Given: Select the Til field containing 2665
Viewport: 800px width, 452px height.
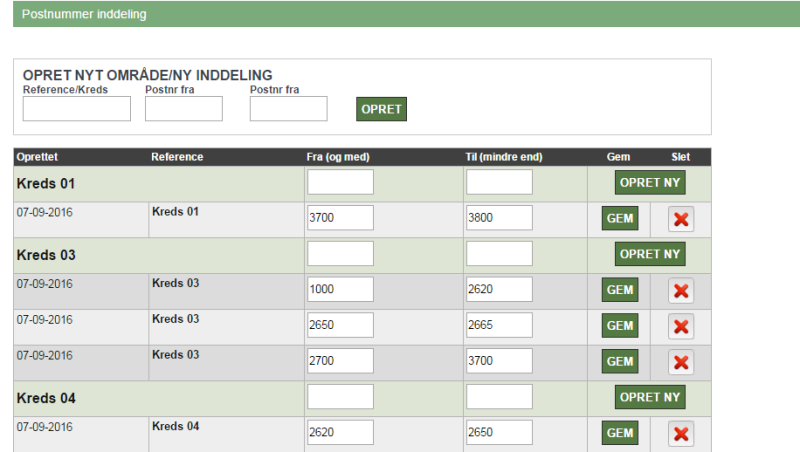Looking at the screenshot, I should click(x=499, y=325).
